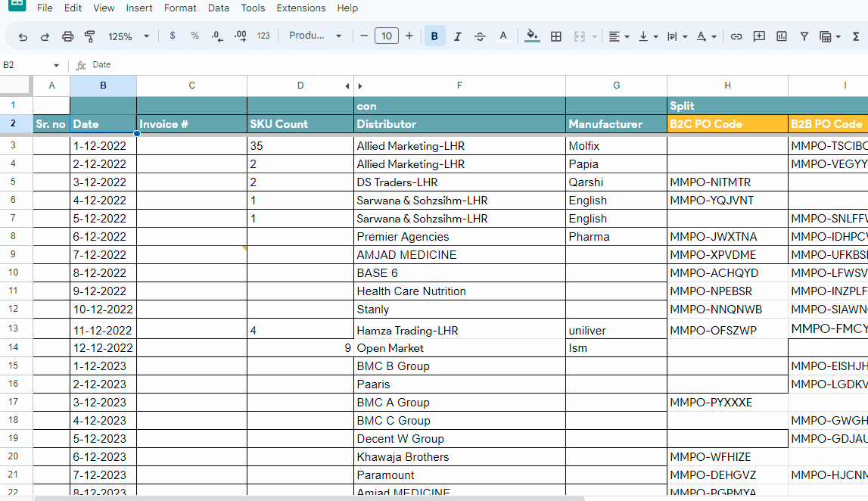Activate the Paint format tool
The height and width of the screenshot is (501, 868).
(90, 36)
